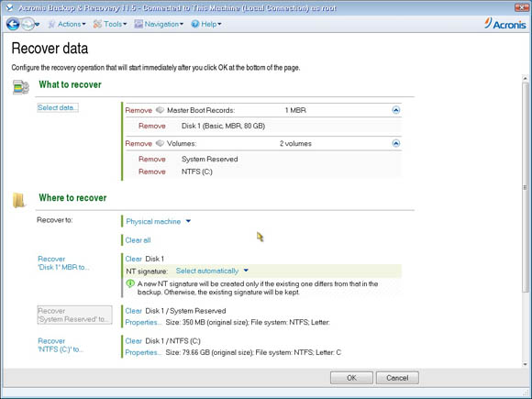Click the forward navigation arrow icon

tap(28, 24)
